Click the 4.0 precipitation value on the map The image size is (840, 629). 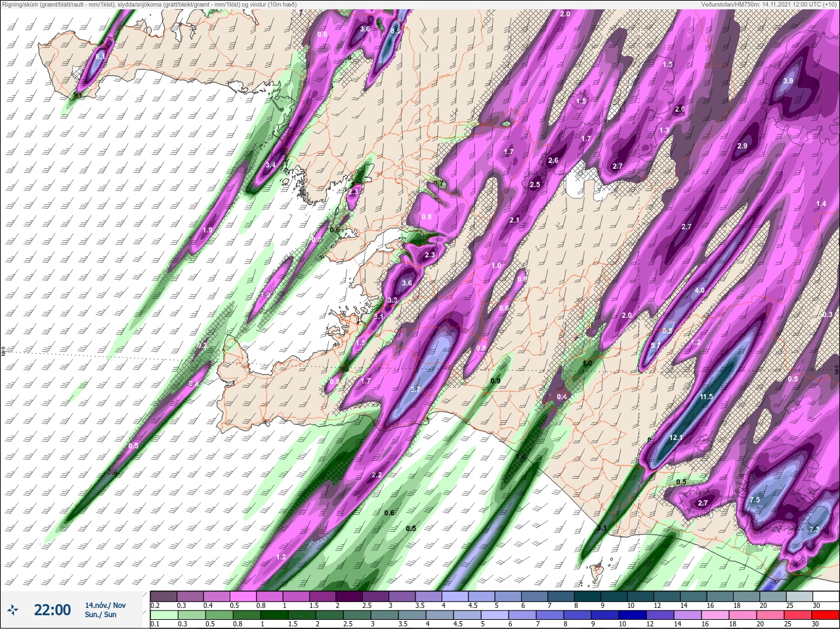700,290
